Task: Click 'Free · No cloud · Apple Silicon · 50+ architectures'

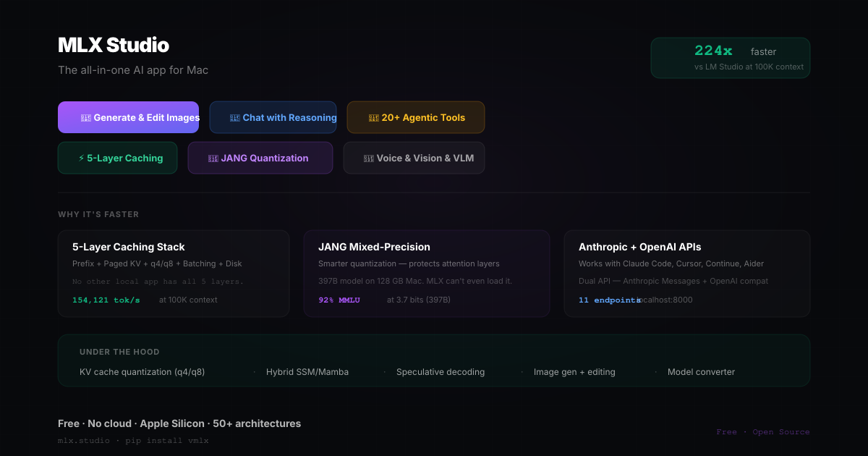Action: pyautogui.click(x=179, y=423)
